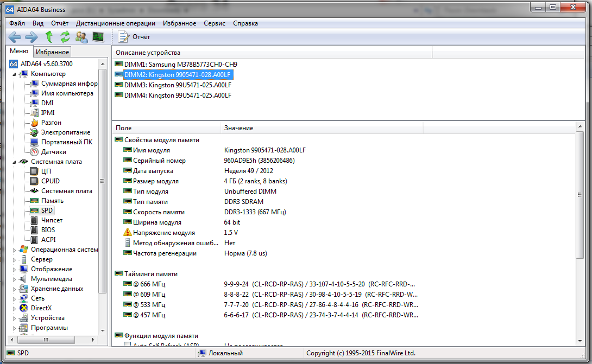Image resolution: width=592 pixels, height=364 pixels.
Task: Open CPUID chip icon
Action: click(x=34, y=181)
